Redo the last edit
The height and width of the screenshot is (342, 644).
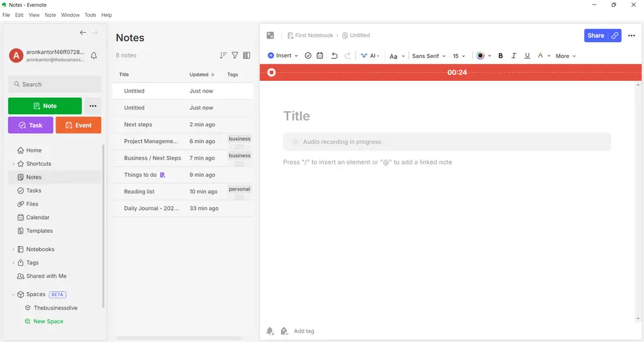(x=347, y=56)
